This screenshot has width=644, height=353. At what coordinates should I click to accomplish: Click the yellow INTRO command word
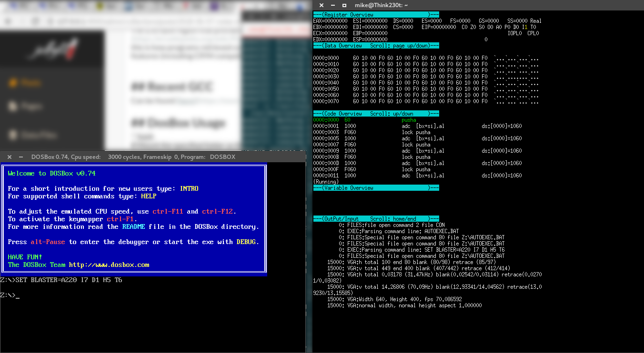click(189, 189)
